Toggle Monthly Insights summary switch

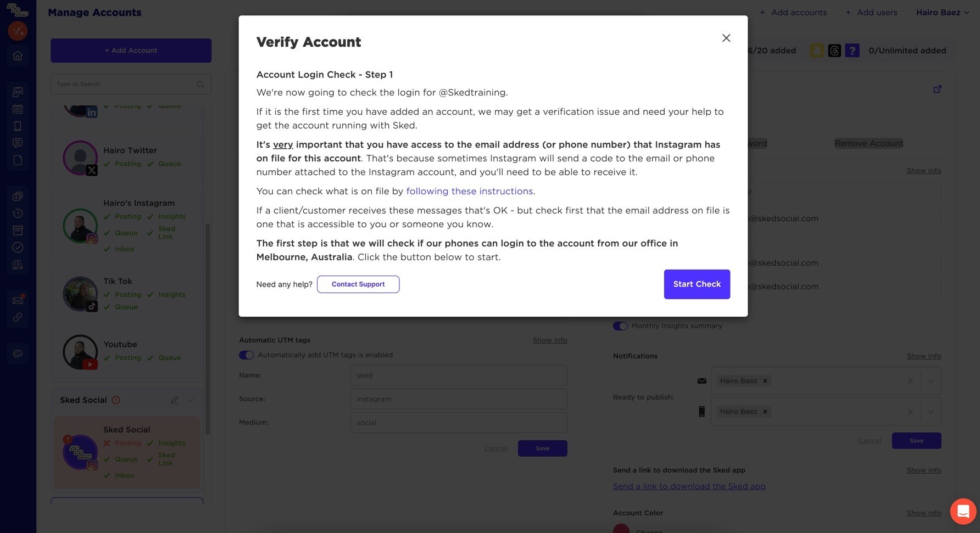pos(620,326)
